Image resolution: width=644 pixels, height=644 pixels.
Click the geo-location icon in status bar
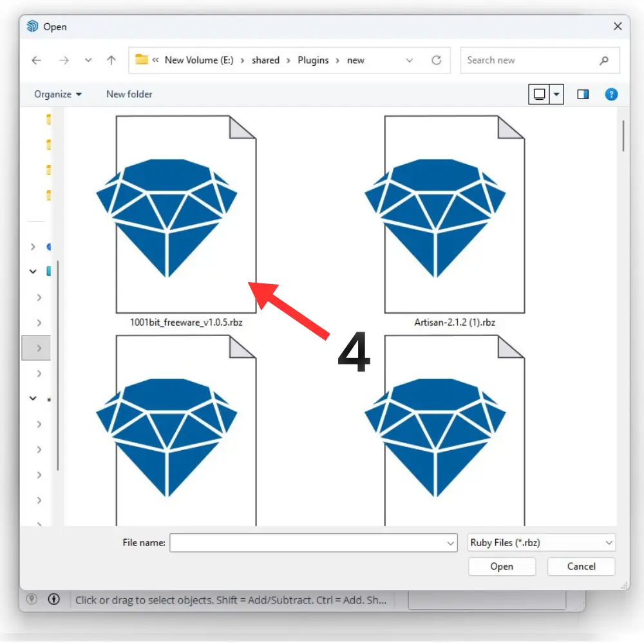[x=32, y=599]
